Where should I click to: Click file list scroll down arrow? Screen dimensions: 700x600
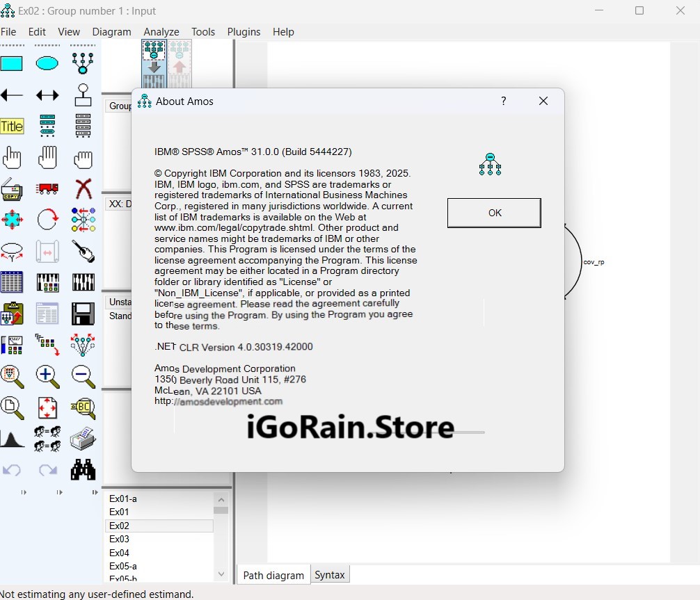coord(221,574)
